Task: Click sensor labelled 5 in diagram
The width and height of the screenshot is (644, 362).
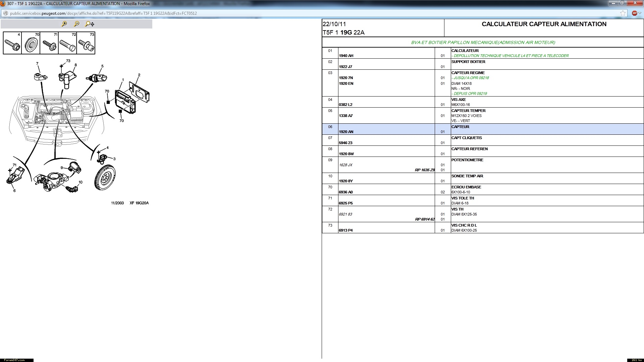Action: pos(97,78)
